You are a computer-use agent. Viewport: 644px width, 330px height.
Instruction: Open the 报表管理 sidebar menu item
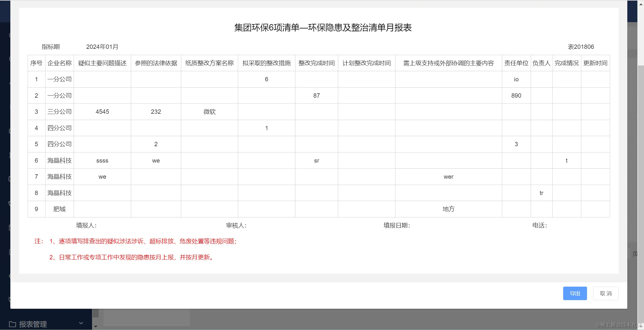33,324
